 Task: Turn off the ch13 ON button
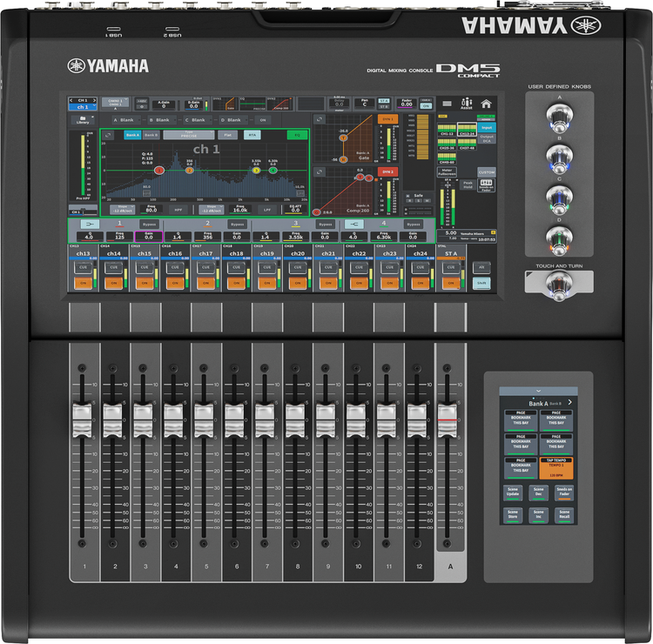(84, 283)
